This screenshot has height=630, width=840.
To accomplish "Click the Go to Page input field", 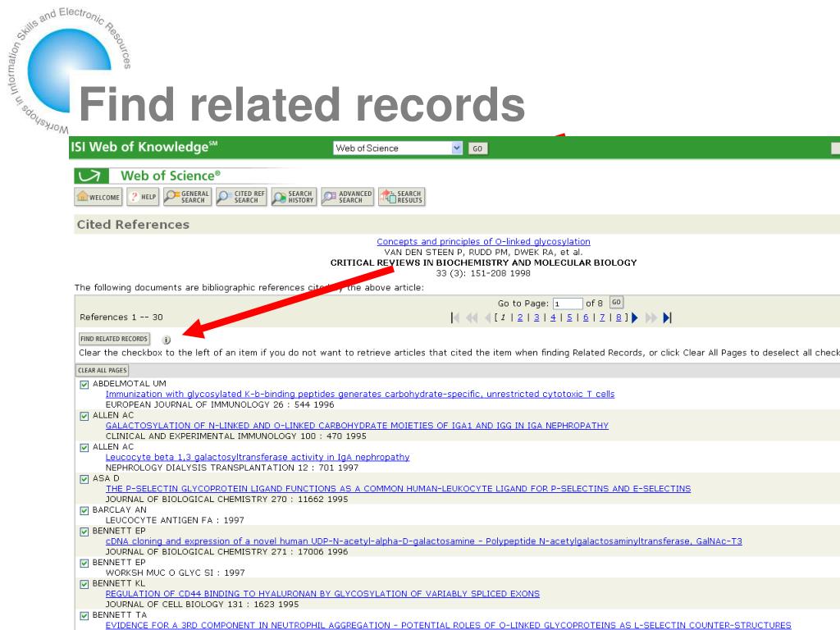I will [x=568, y=304].
